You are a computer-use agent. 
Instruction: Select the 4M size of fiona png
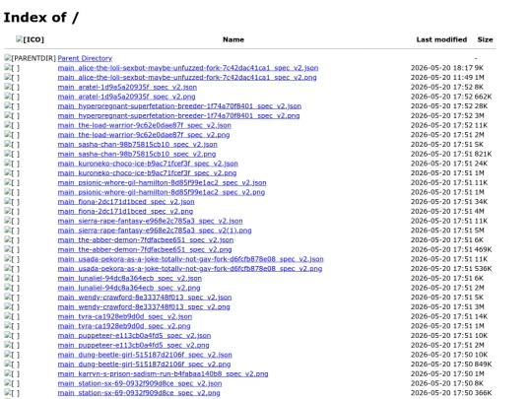480,212
